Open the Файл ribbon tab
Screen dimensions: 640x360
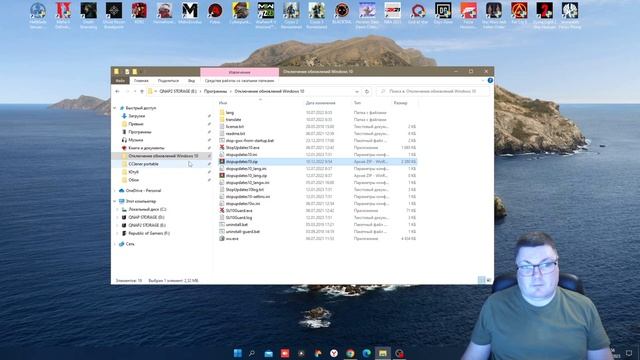tap(120, 81)
